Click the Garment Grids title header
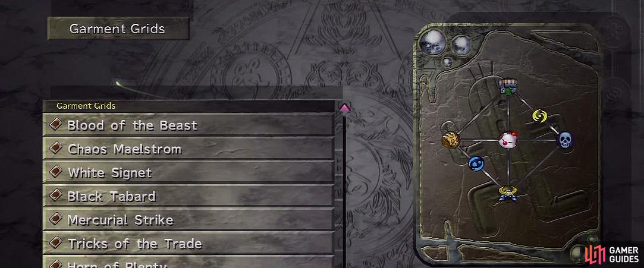 tap(118, 29)
